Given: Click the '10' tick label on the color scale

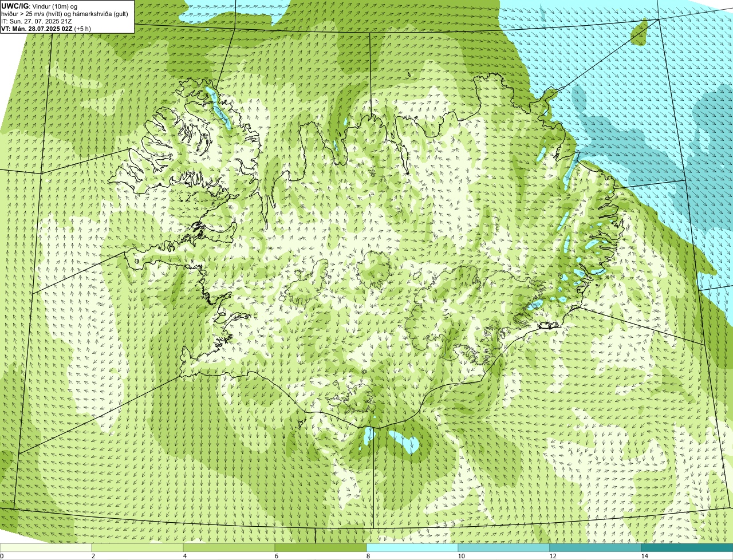Looking at the screenshot, I should coord(461,556).
